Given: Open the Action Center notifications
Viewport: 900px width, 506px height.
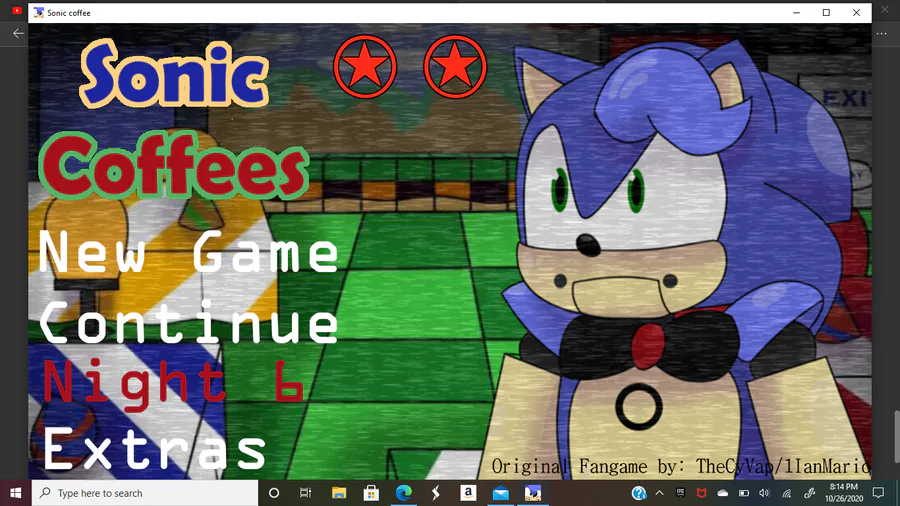Looking at the screenshot, I should coord(878,493).
